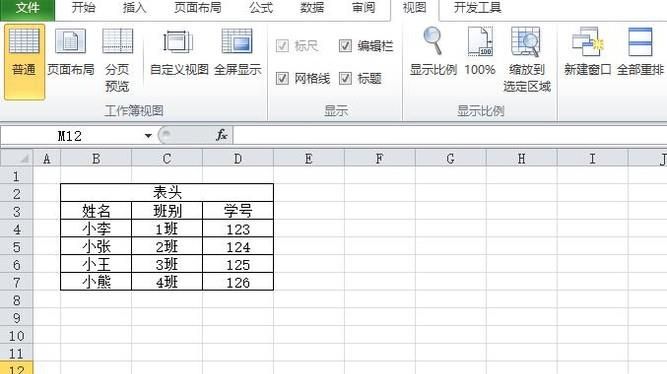Viewport: 667px width, 374px height.
Task: Arrange all windows (全部重排)
Action: pos(640,52)
